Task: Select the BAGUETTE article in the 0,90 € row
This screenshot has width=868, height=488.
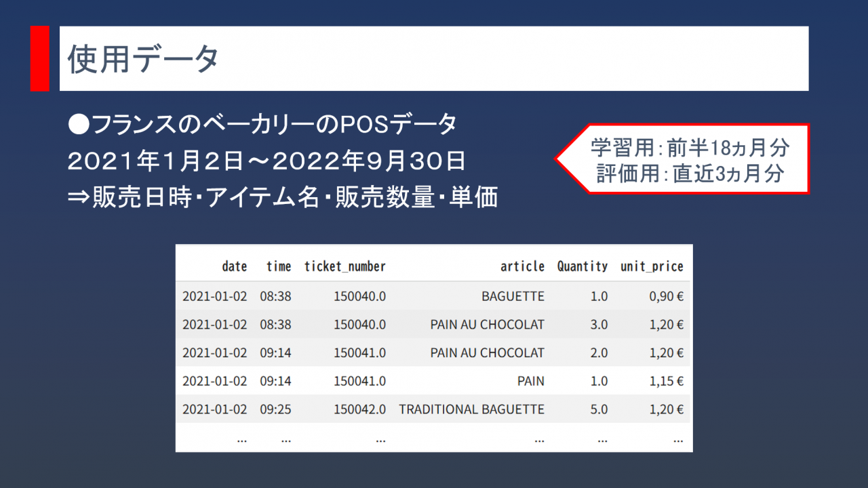Action: point(513,296)
